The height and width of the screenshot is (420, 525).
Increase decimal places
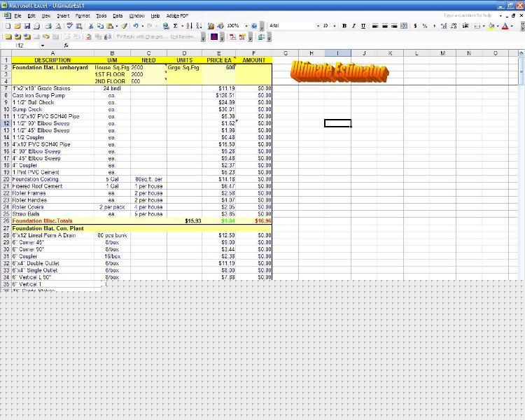[x=444, y=26]
